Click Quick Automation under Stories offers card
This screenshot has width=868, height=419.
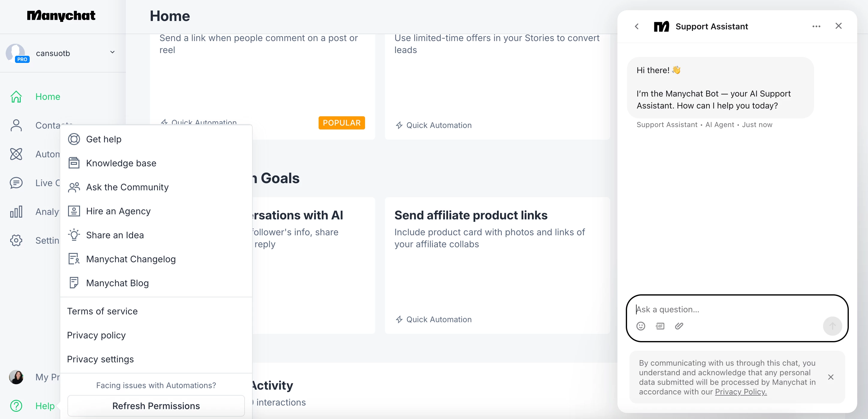(x=434, y=125)
